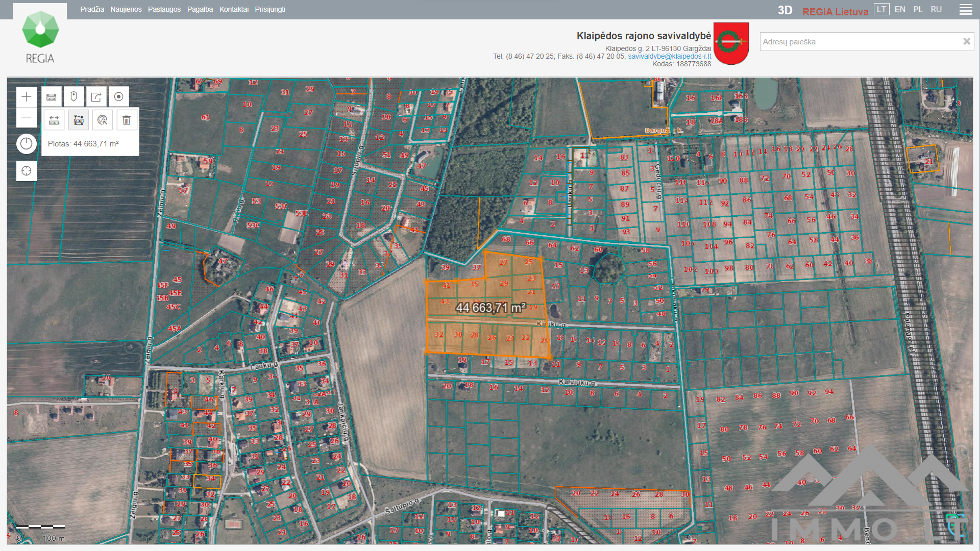
Task: Select the globe pointer measurement tool
Action: [x=103, y=120]
